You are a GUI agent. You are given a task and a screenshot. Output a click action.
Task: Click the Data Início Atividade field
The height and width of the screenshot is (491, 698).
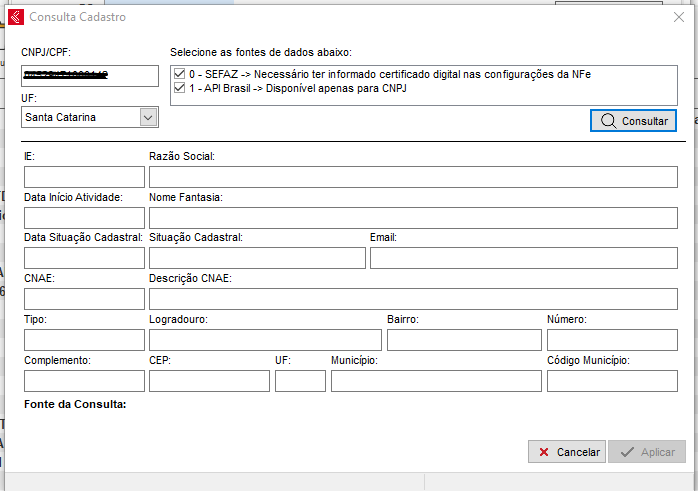click(84, 218)
